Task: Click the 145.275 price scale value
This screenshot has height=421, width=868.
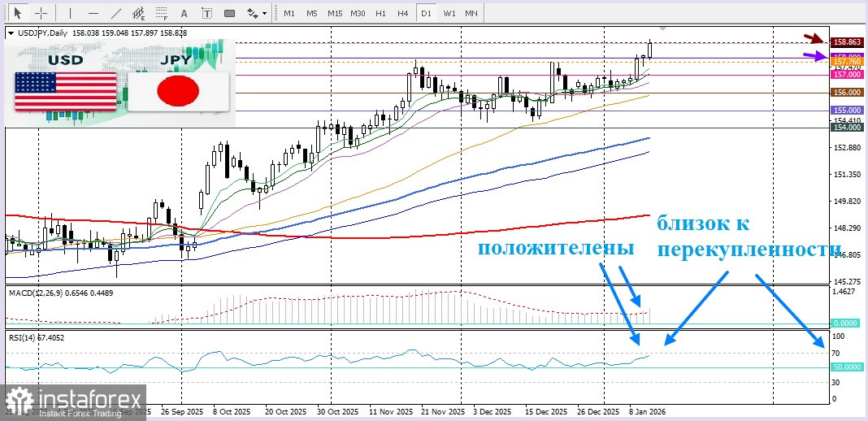Action: (x=846, y=281)
